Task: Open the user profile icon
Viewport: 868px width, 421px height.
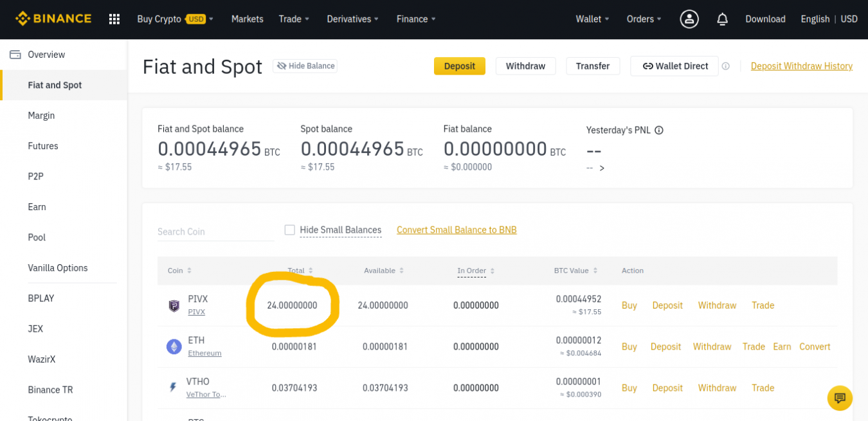Action: (x=689, y=19)
